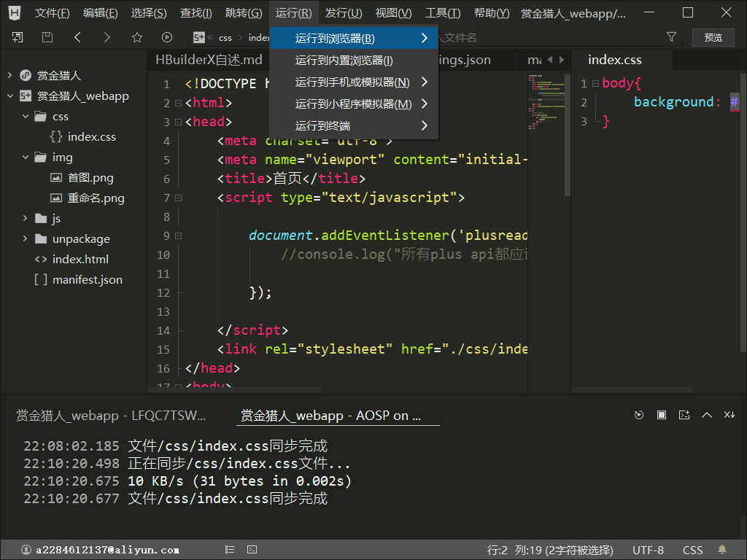Stop running with the console stop icon
Viewport: 747px width, 560px height.
coord(662,415)
